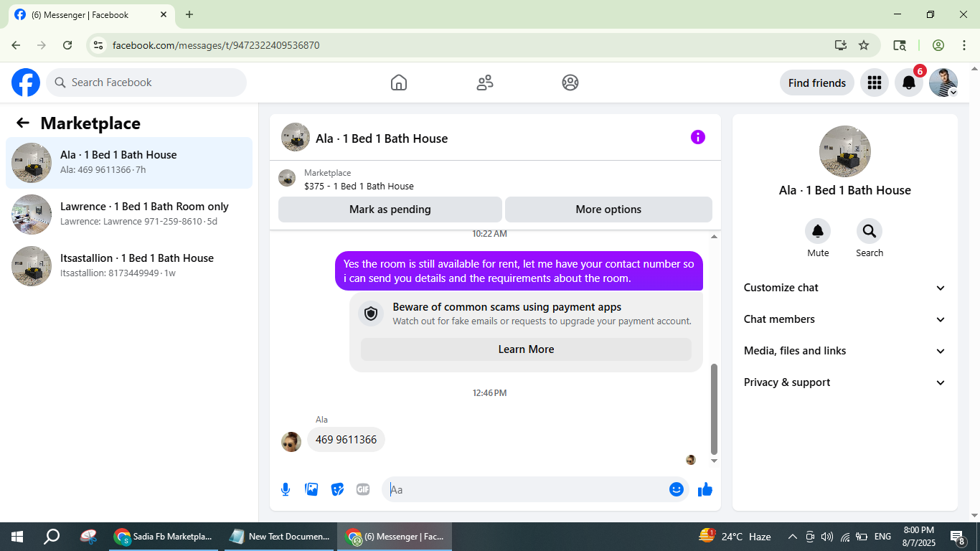
Task: Open the Facebook menu grid icon
Action: pos(875,83)
